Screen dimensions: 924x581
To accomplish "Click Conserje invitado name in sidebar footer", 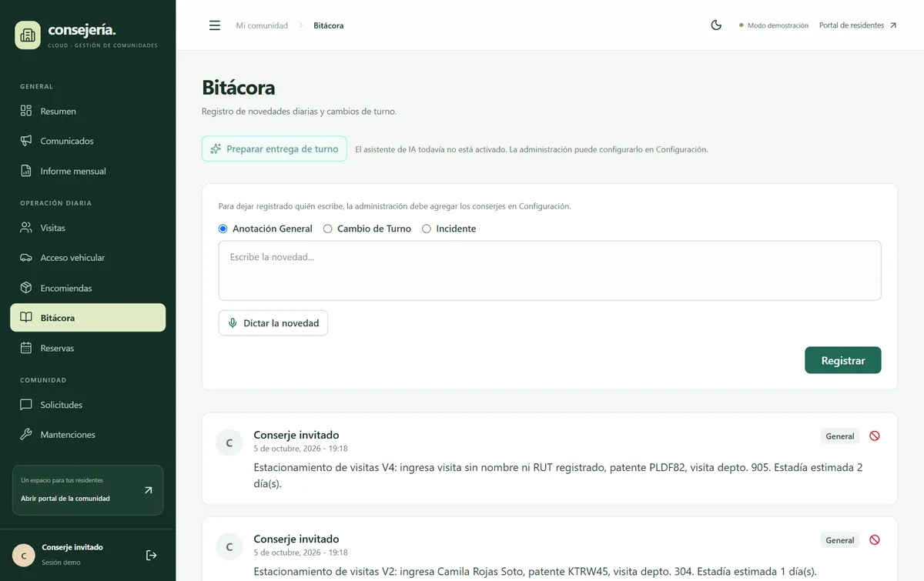I will click(x=72, y=547).
